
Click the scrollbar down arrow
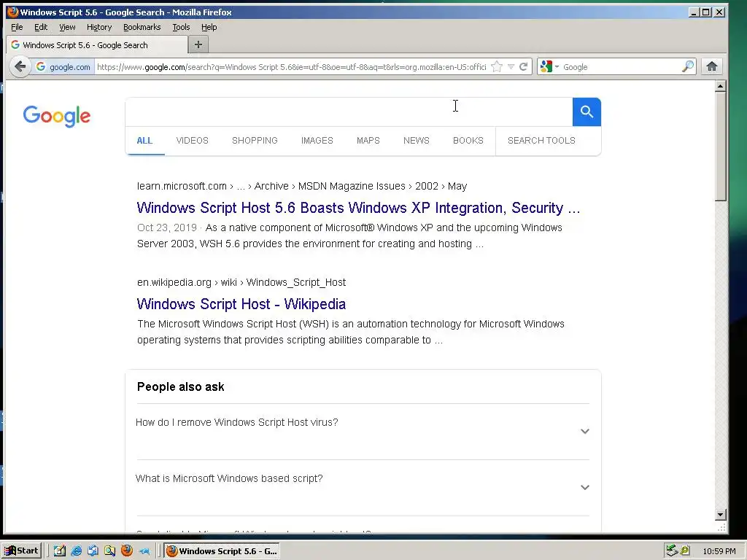pos(720,515)
